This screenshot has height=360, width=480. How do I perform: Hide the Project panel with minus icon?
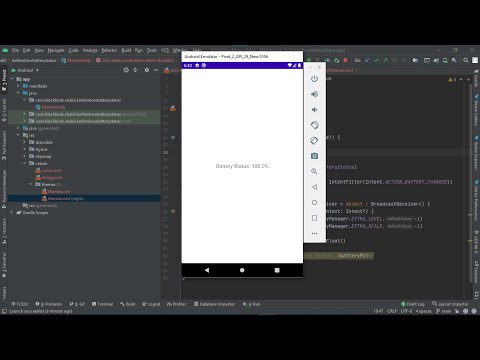coord(156,70)
